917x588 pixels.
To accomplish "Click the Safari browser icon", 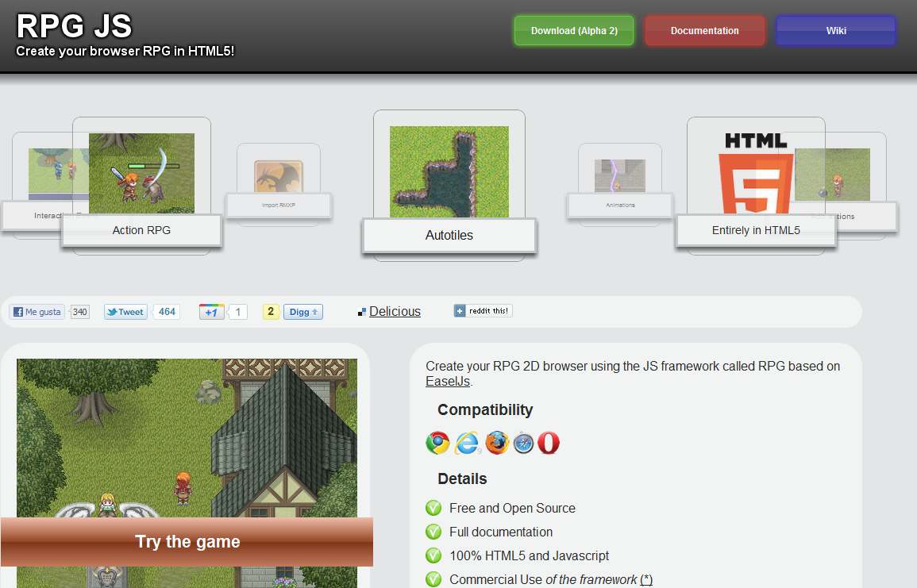I will pyautogui.click(x=523, y=443).
